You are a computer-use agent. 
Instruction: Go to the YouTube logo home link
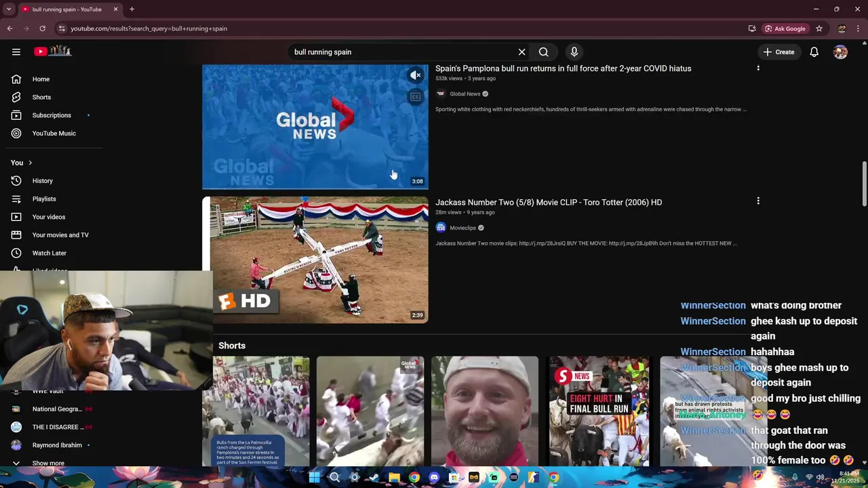tap(53, 52)
